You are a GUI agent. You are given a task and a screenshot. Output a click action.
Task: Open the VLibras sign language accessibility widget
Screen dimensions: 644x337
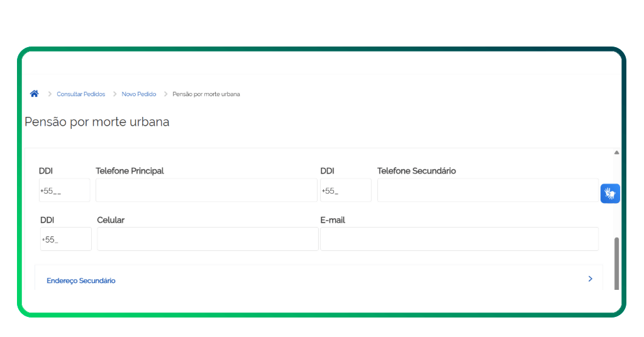[610, 194]
